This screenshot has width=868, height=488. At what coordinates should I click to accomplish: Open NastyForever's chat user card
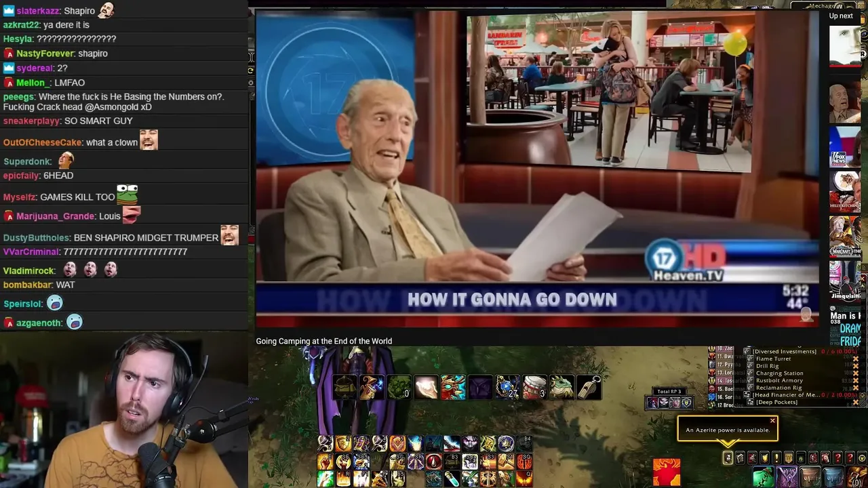click(45, 54)
